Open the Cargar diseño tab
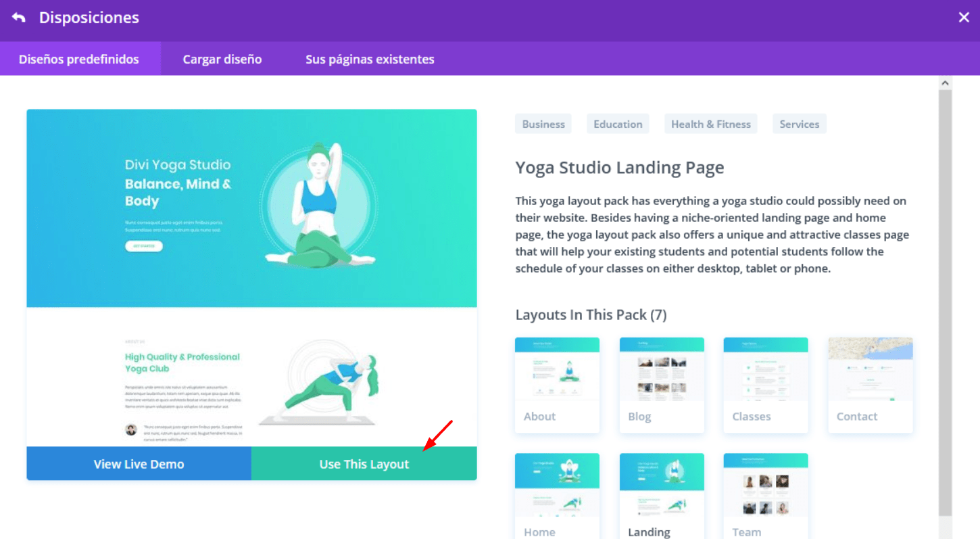Image resolution: width=980 pixels, height=539 pixels. (x=222, y=59)
